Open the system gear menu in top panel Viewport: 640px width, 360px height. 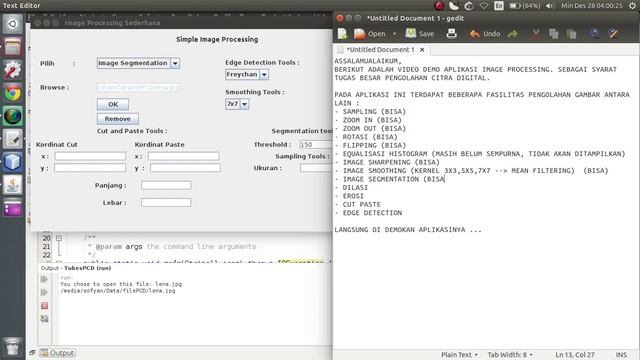[x=633, y=6]
